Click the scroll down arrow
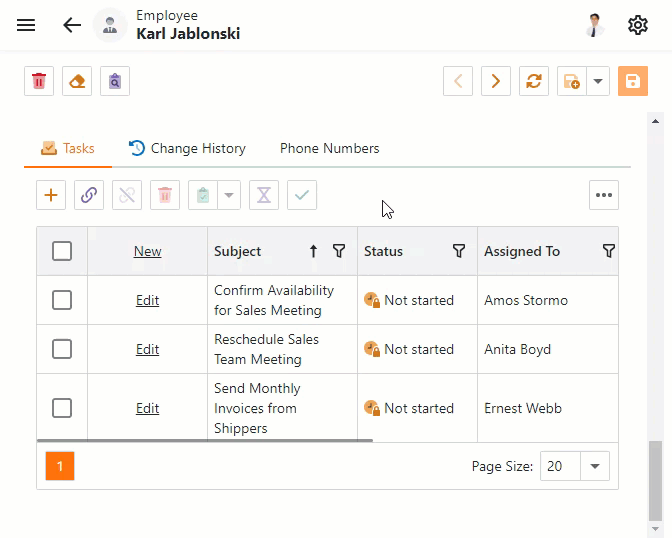The height and width of the screenshot is (538, 672). (x=655, y=529)
